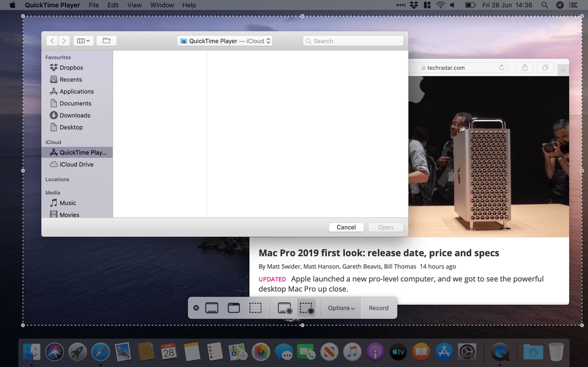Select iCloud Drive in the sidebar
Viewport: 588px width, 367px height.
click(x=72, y=164)
